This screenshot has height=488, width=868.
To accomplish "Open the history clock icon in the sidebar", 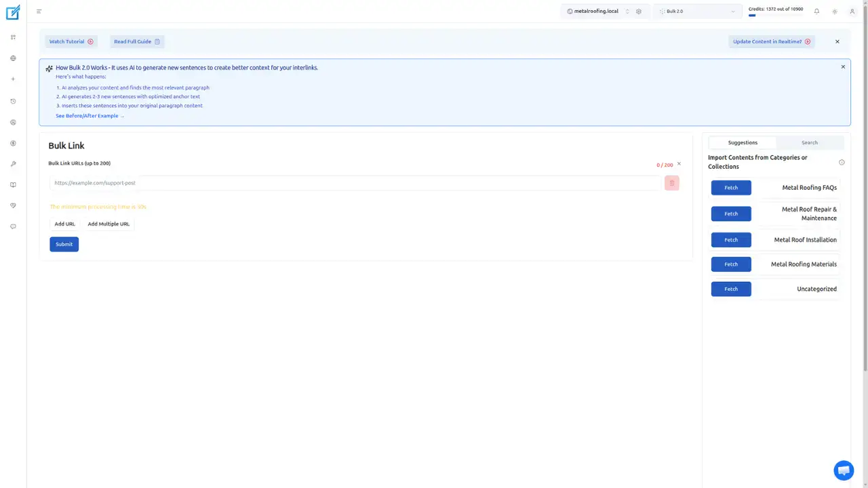I will pyautogui.click(x=13, y=101).
